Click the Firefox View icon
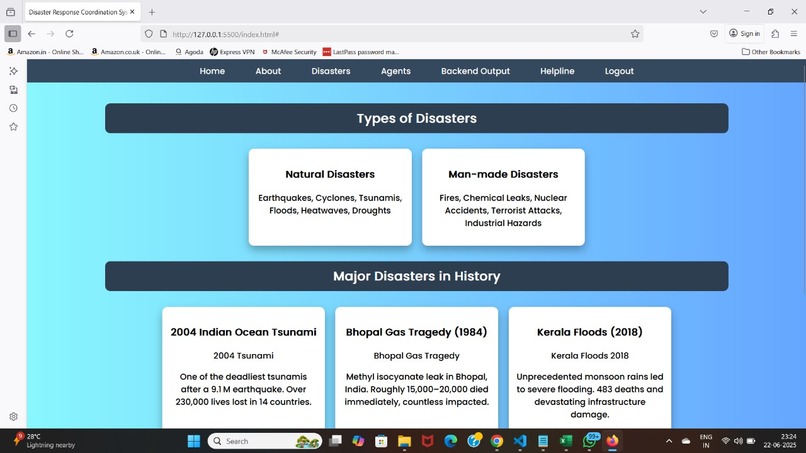This screenshot has width=806, height=453. (10, 12)
